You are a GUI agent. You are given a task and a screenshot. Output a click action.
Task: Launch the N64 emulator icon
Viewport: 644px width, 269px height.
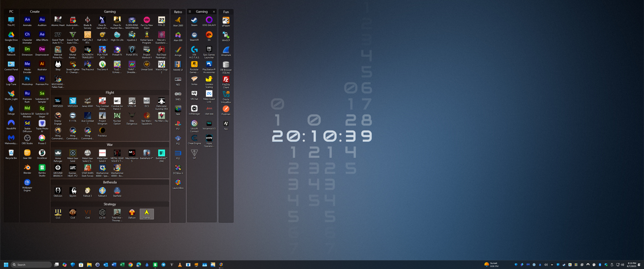pyautogui.click(x=178, y=110)
